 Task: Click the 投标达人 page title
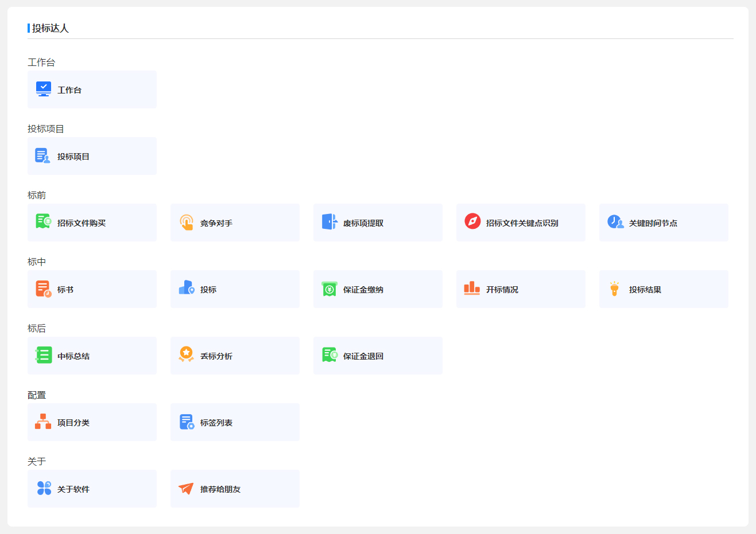point(51,28)
